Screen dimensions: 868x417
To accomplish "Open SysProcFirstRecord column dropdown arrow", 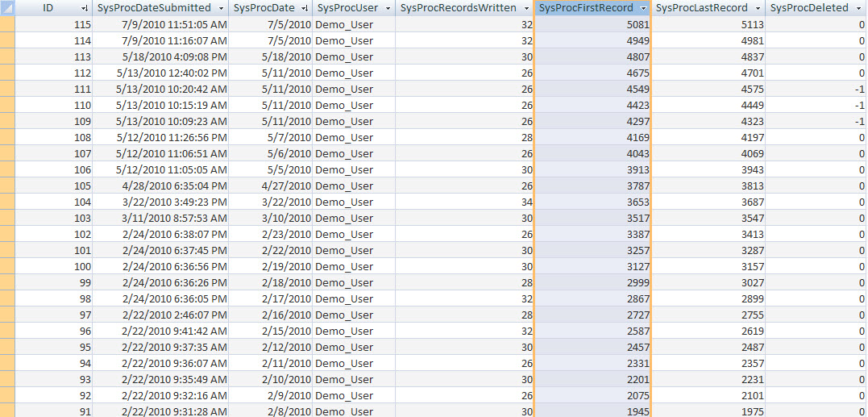I will point(642,8).
